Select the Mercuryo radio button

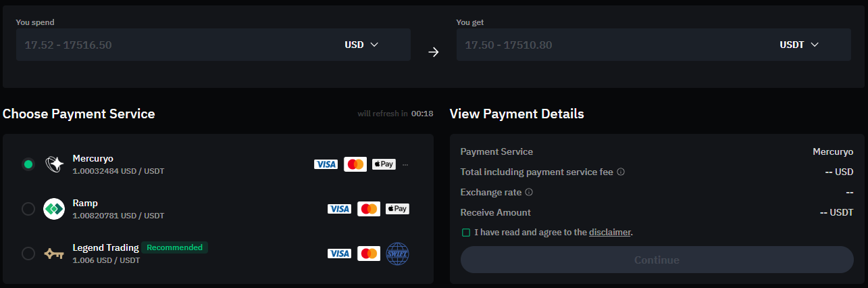28,164
